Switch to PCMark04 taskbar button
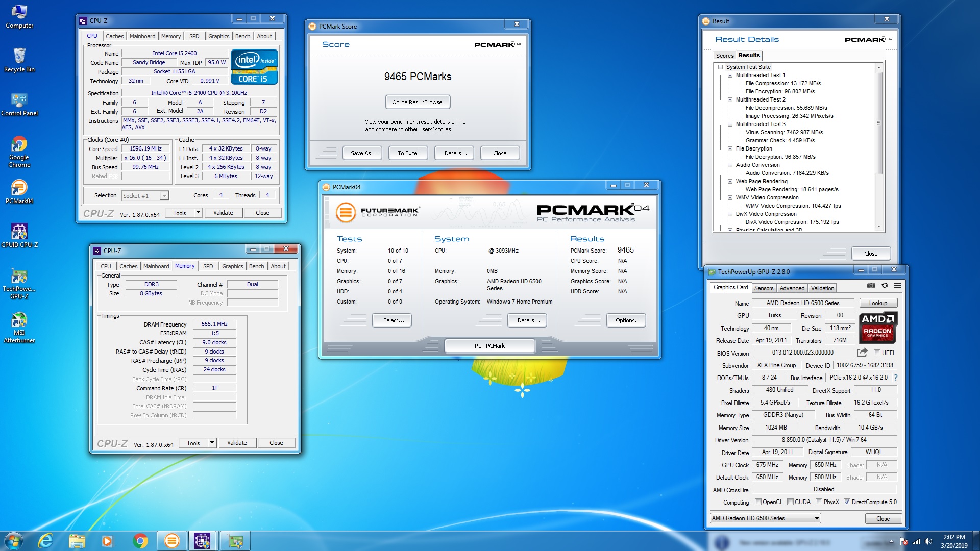Screen dimensions: 980x551 click(x=172, y=541)
